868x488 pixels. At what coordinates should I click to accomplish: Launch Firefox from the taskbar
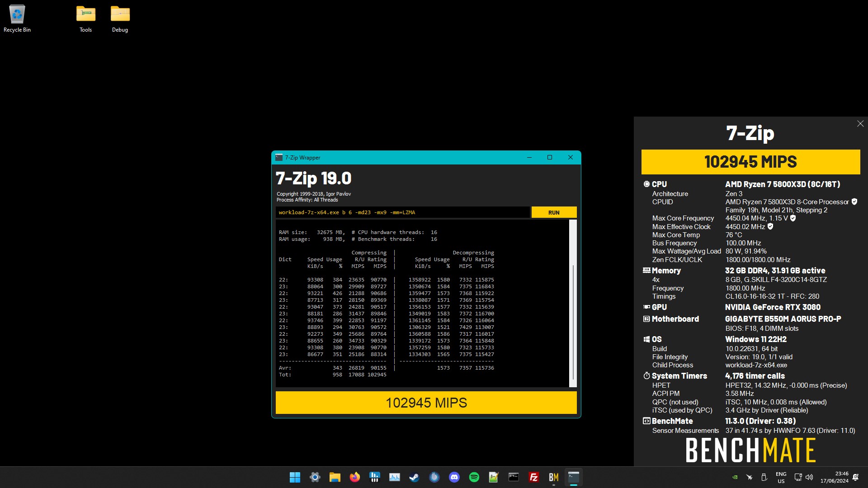click(x=355, y=477)
